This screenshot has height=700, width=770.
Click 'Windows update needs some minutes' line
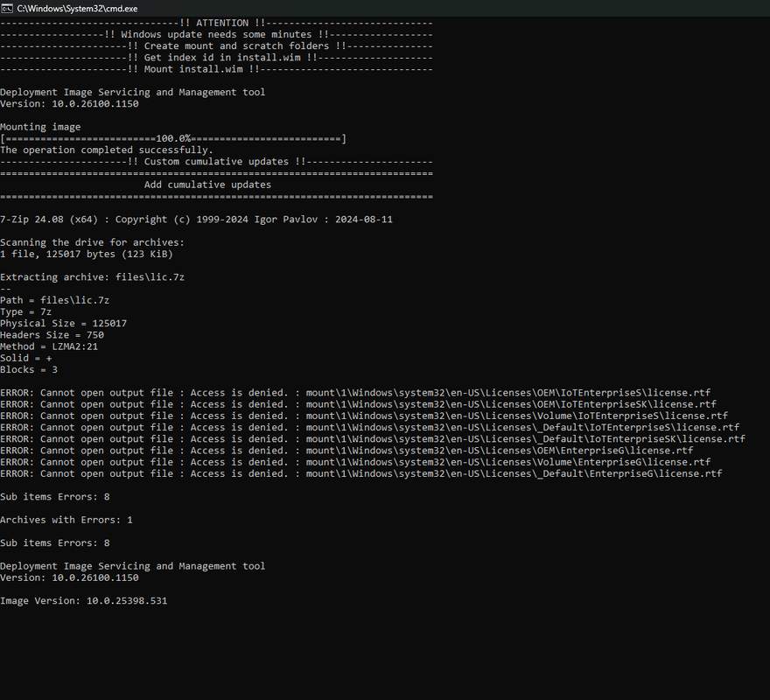point(217,34)
